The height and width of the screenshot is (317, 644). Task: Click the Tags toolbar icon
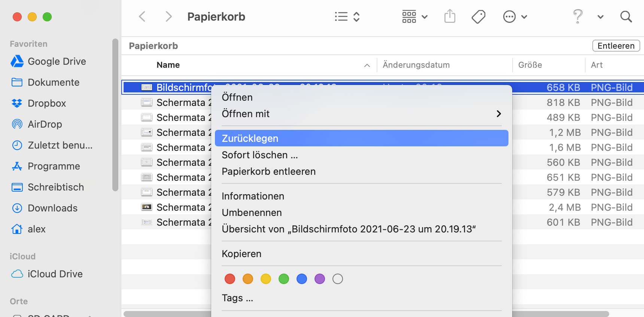[x=479, y=16]
